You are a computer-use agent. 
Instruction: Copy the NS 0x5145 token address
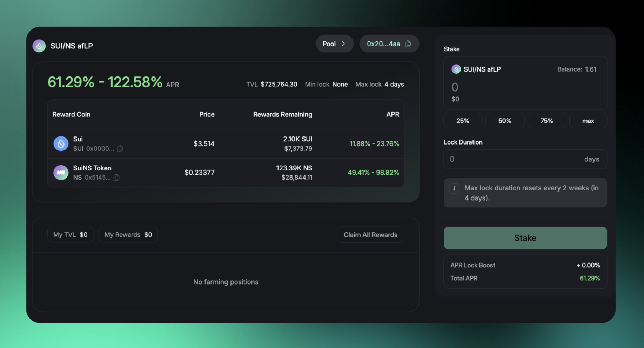(x=116, y=178)
